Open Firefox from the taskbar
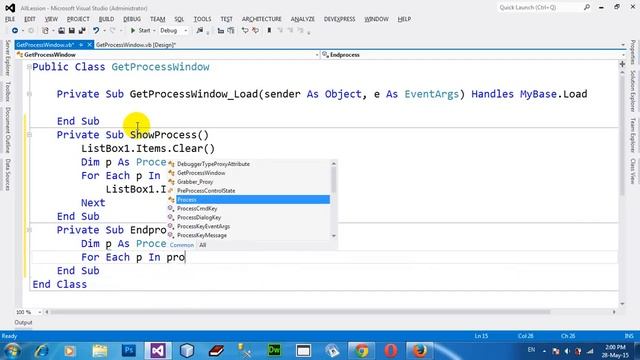Screen dimensions: 640x360 click(420, 351)
